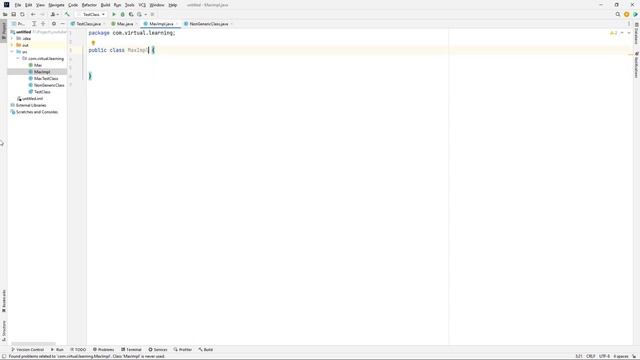
Task: Open Version Control tool window button
Action: pos(27,349)
